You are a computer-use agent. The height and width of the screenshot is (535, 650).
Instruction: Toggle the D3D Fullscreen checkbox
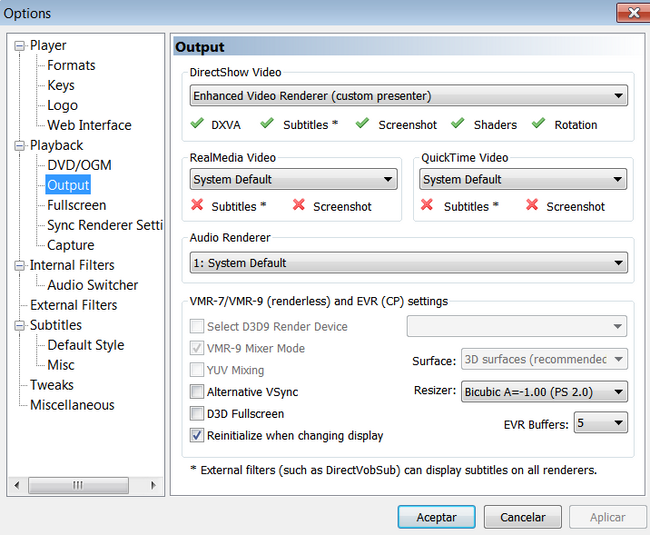(x=197, y=414)
